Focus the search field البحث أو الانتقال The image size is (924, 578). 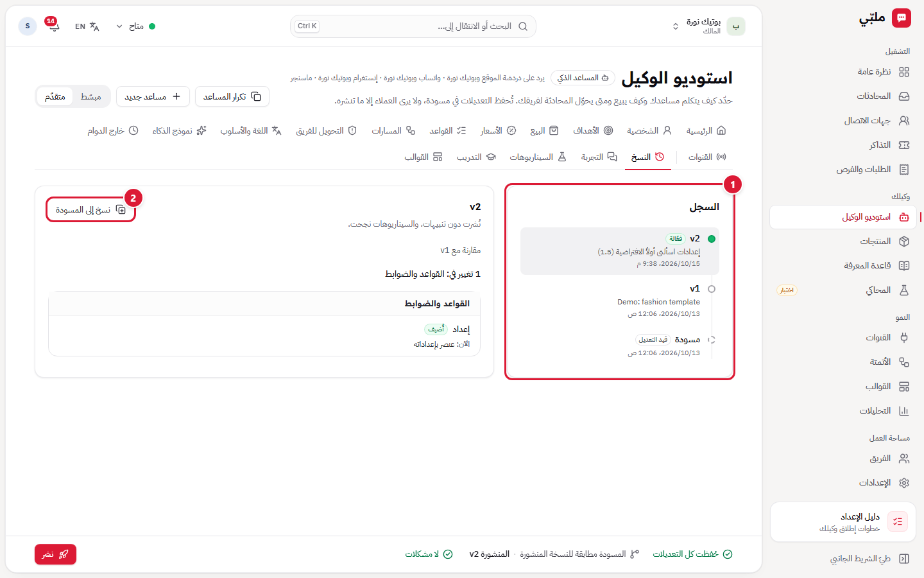pos(413,26)
